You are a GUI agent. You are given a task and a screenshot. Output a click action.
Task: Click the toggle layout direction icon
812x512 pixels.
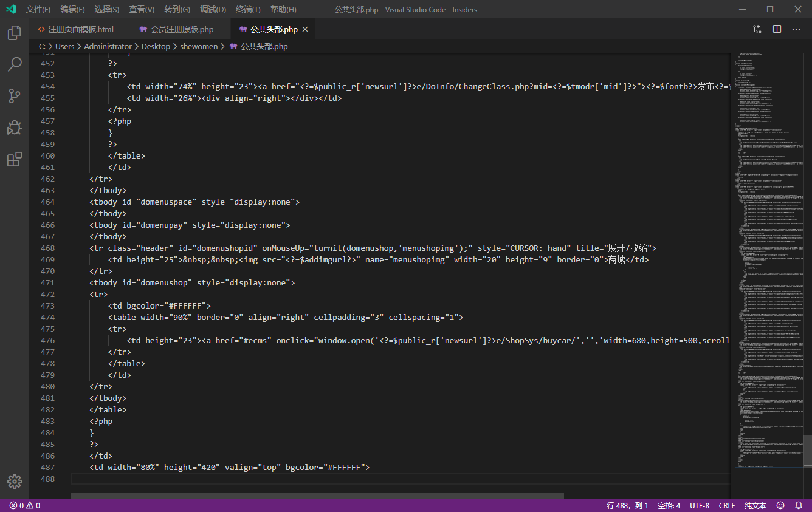(757, 28)
